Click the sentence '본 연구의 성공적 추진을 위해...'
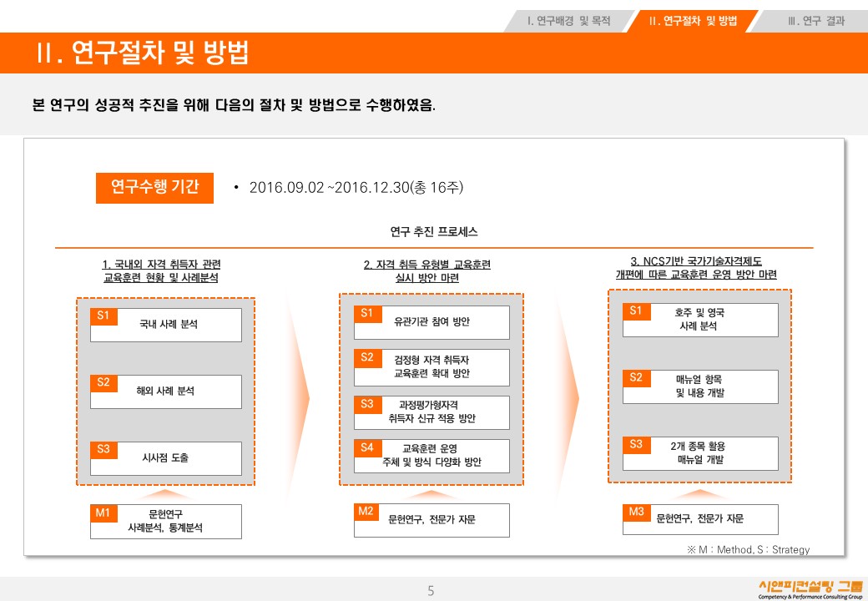The height and width of the screenshot is (601, 868). point(234,105)
